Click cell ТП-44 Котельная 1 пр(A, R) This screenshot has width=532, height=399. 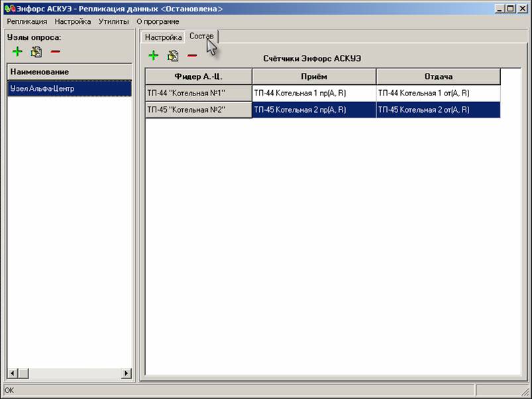click(314, 93)
